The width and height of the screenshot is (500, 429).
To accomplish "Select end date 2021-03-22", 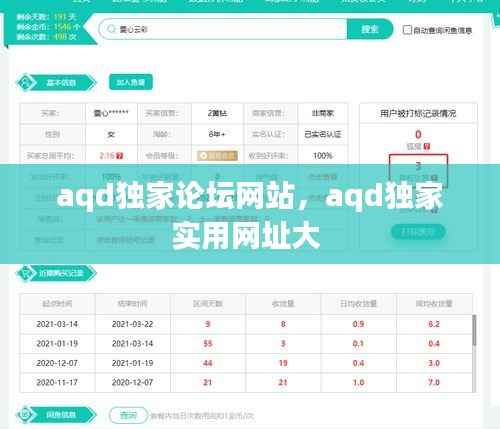I will (x=132, y=324).
